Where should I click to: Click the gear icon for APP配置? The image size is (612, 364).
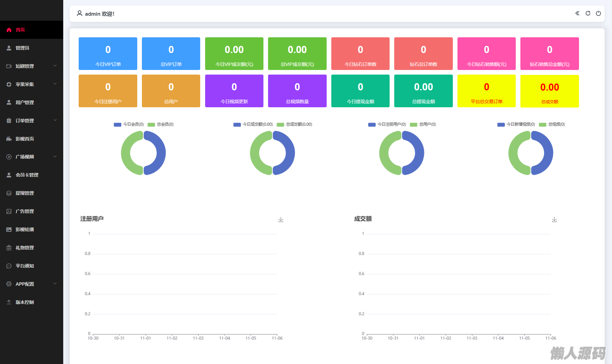point(9,284)
